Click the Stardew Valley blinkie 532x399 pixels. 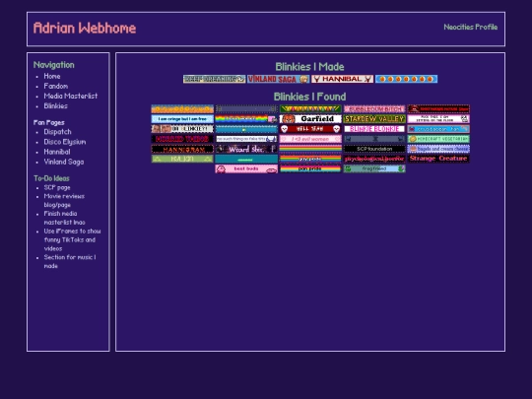click(374, 119)
